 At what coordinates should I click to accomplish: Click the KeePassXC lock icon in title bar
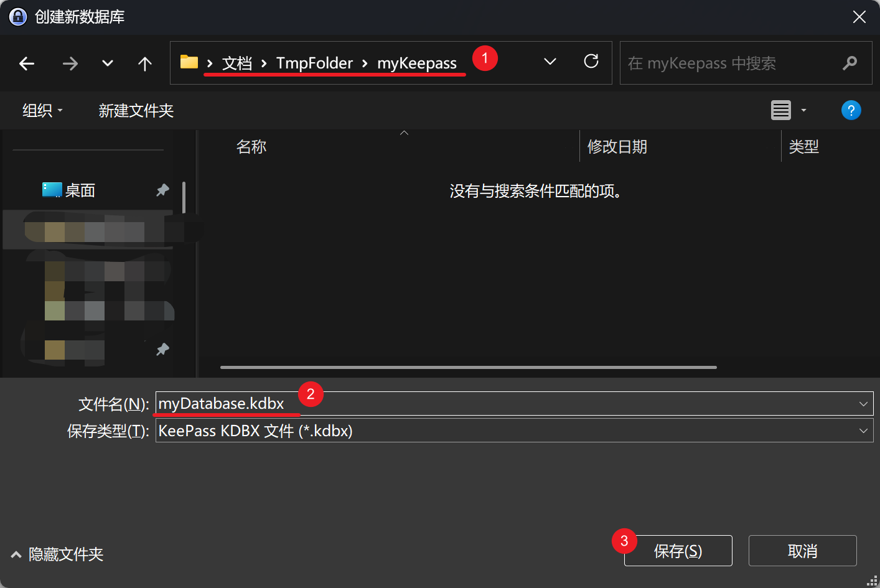pyautogui.click(x=18, y=17)
